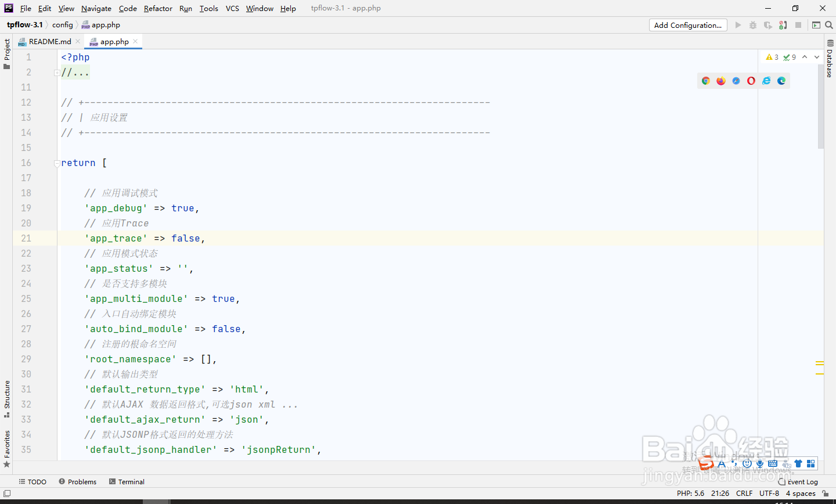This screenshot has height=504, width=836.
Task: Open the Code menu
Action: click(x=128, y=8)
